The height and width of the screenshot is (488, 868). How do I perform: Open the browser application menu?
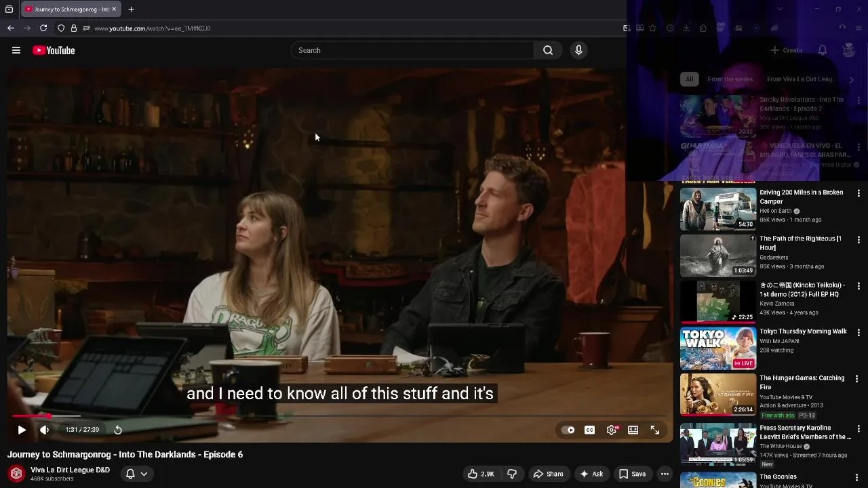859,28
